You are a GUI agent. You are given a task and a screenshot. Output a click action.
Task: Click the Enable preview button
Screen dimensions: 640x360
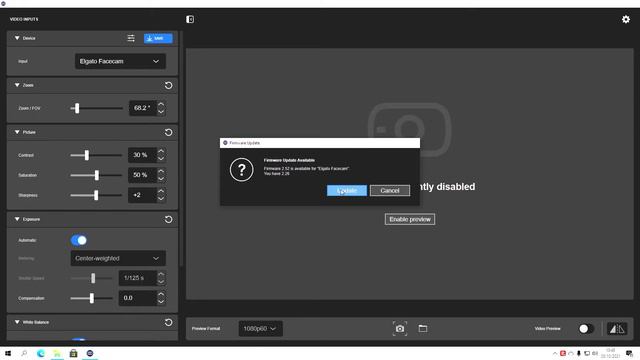pos(410,219)
